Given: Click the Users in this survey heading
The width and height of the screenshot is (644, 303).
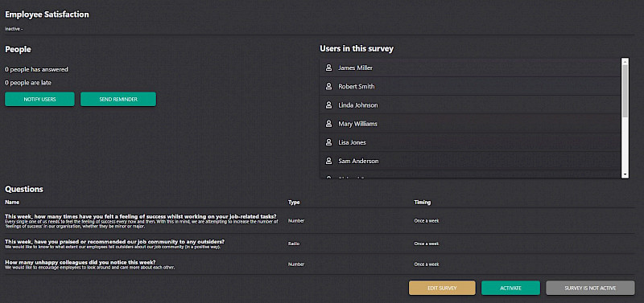Looking at the screenshot, I should tap(357, 49).
